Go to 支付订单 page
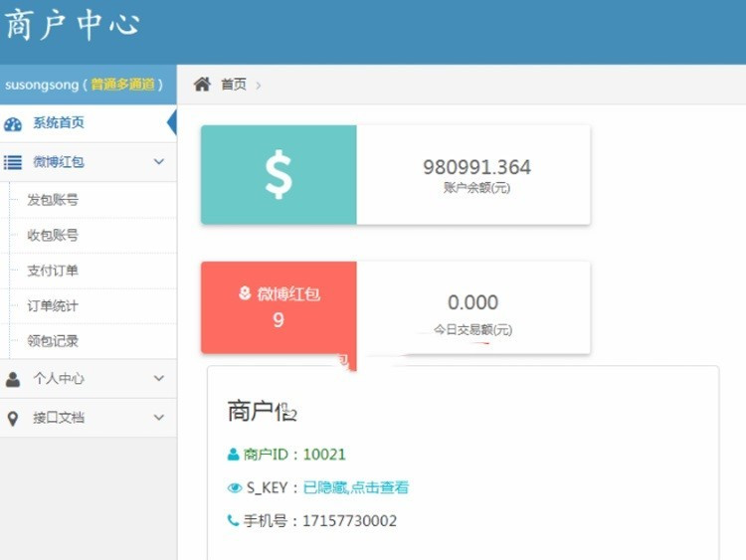This screenshot has height=560, width=746. [53, 271]
